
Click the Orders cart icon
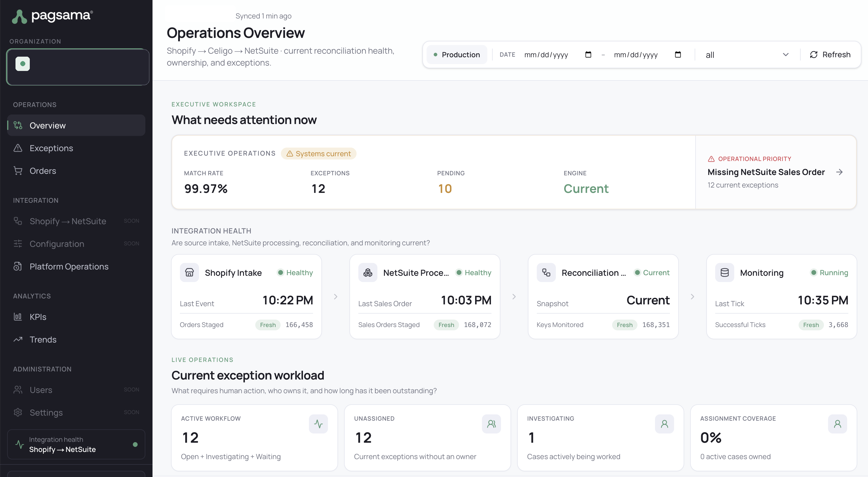click(x=18, y=170)
